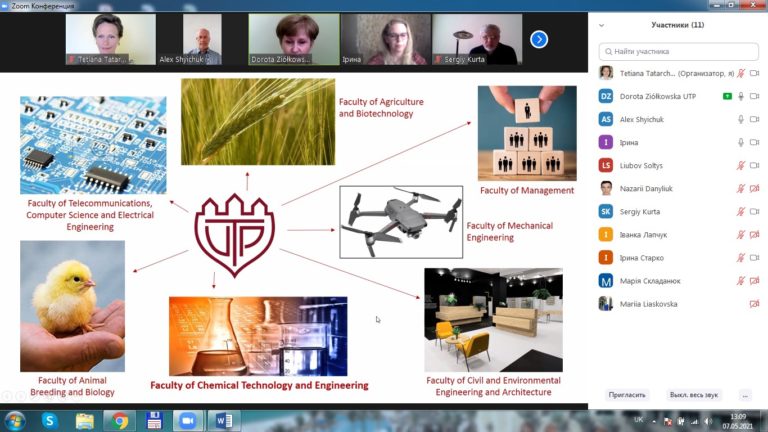Click Mariia Liaskovska's disabled camera icon
The height and width of the screenshot is (432, 768).
point(754,304)
